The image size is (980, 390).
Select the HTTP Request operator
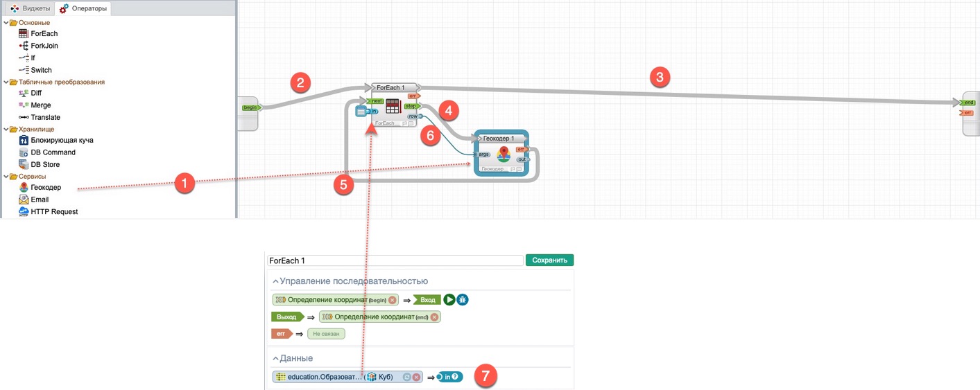(x=53, y=211)
